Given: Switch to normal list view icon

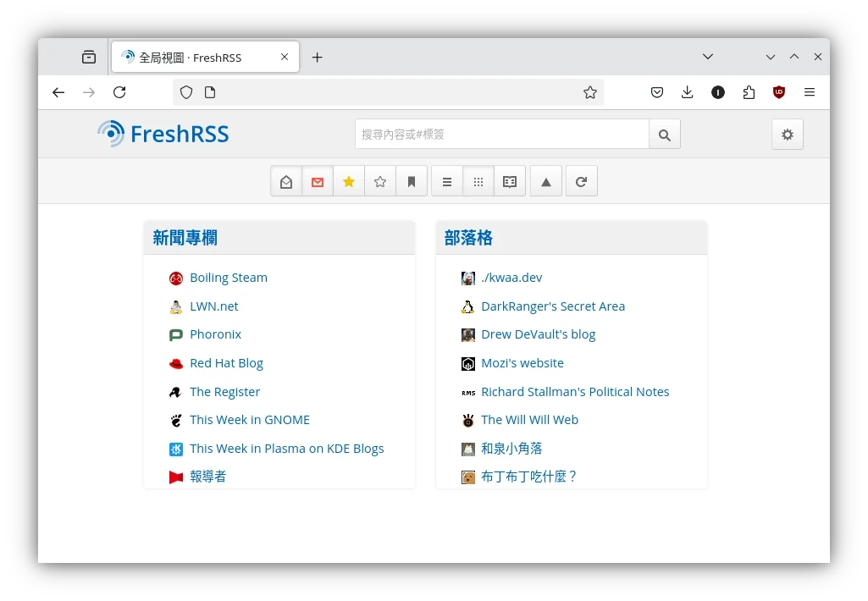Looking at the screenshot, I should coord(447,181).
